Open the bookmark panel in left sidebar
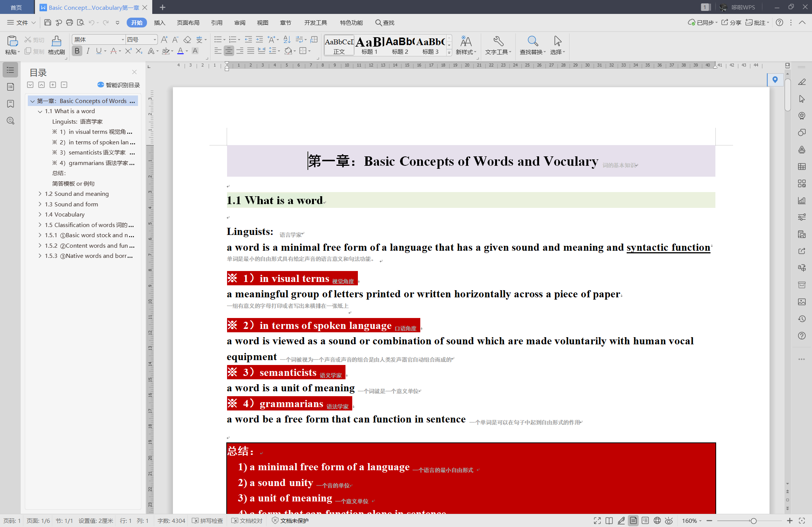Image resolution: width=812 pixels, height=527 pixels. 11,104
